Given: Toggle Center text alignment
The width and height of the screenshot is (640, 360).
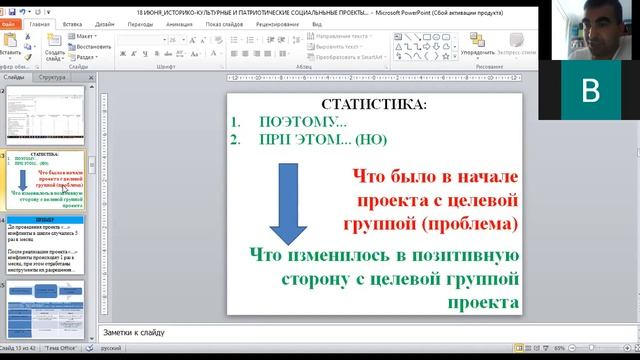Looking at the screenshot, I should click(245, 53).
